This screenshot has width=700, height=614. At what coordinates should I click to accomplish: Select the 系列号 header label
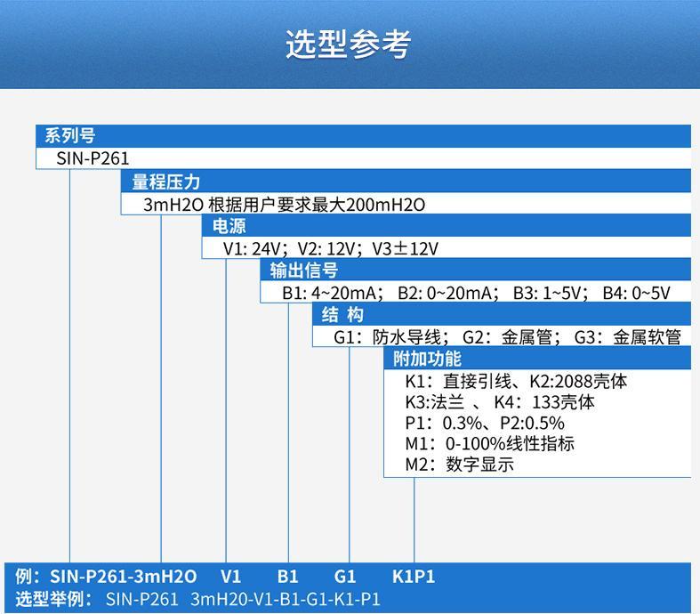click(x=69, y=136)
